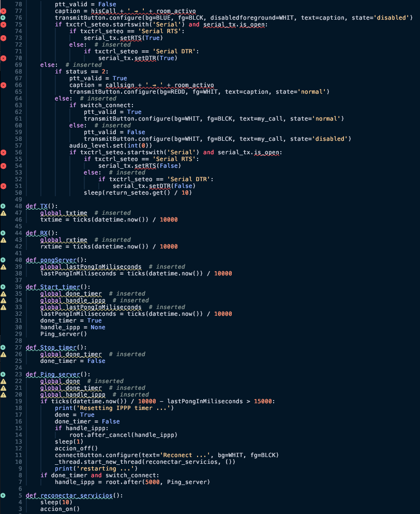Viewport: 420px width, 514px height.
Task: Click Ping_server() call on line 29
Action: click(x=64, y=334)
